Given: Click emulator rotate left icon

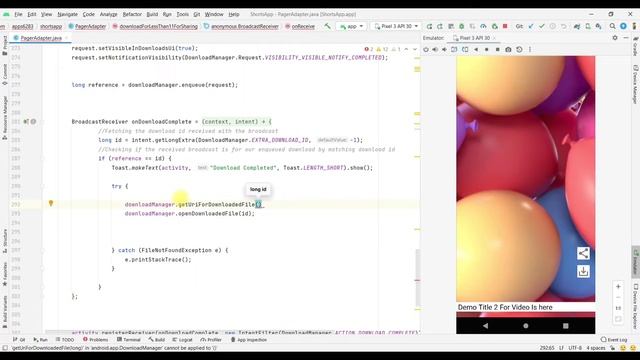Looking at the screenshot, I should tap(454, 49).
